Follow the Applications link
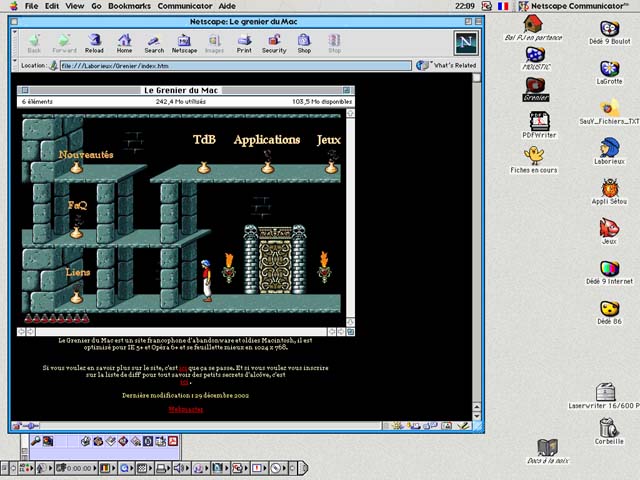The width and height of the screenshot is (640, 480). click(x=267, y=140)
